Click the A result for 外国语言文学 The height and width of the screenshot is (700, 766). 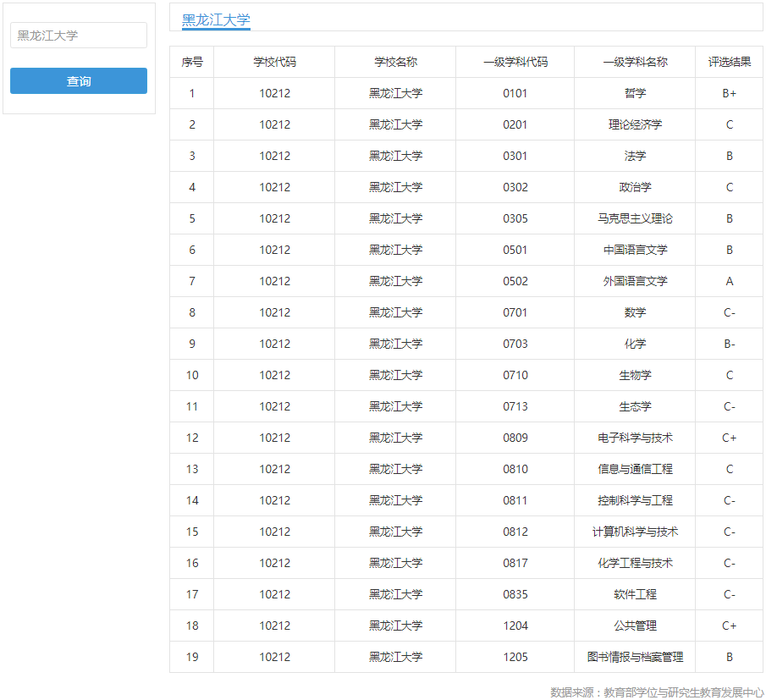tap(730, 281)
